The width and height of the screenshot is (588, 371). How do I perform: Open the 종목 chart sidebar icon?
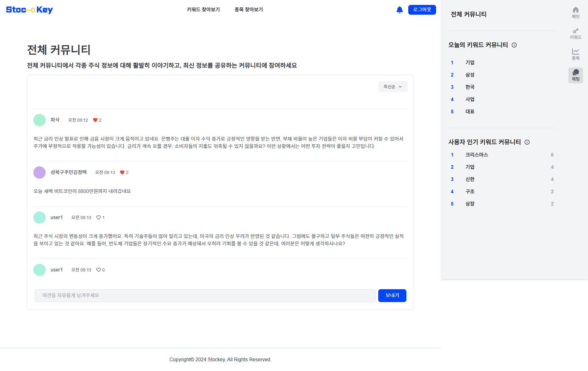(575, 54)
